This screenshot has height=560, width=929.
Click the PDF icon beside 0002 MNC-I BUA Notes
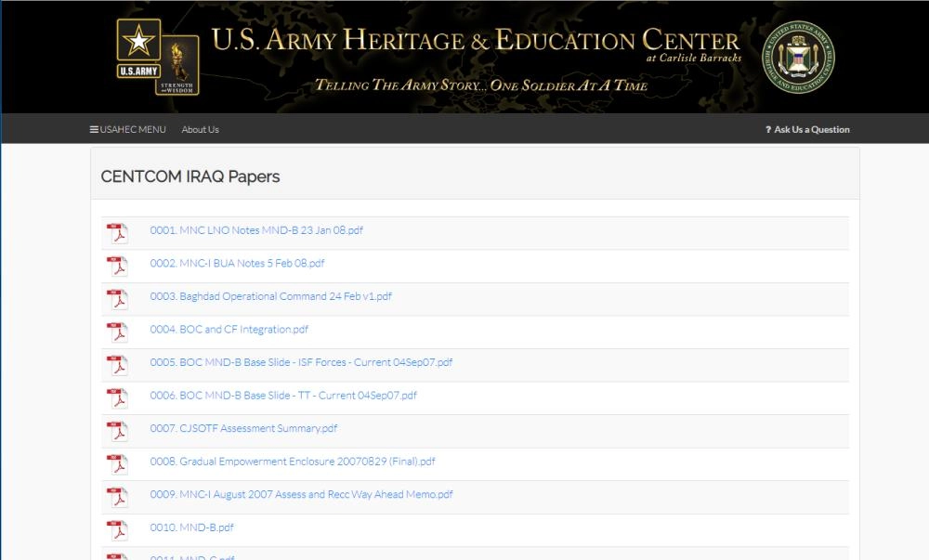pyautogui.click(x=117, y=266)
